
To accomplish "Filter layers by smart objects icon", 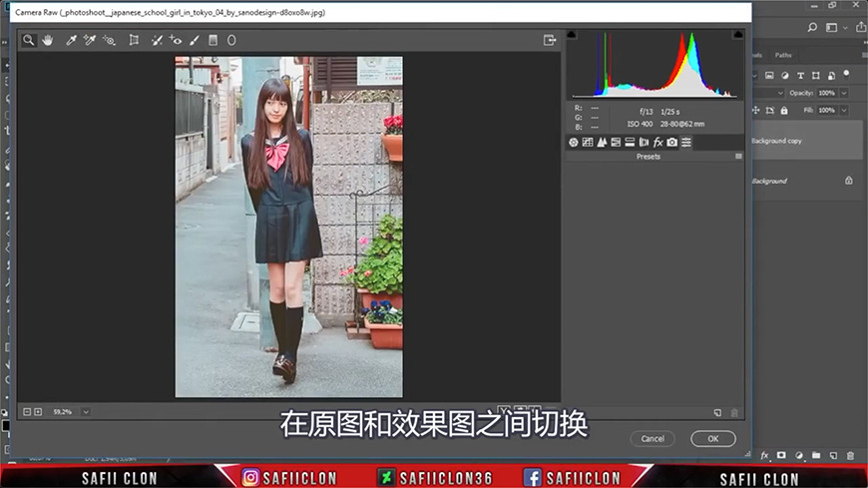I will point(831,75).
